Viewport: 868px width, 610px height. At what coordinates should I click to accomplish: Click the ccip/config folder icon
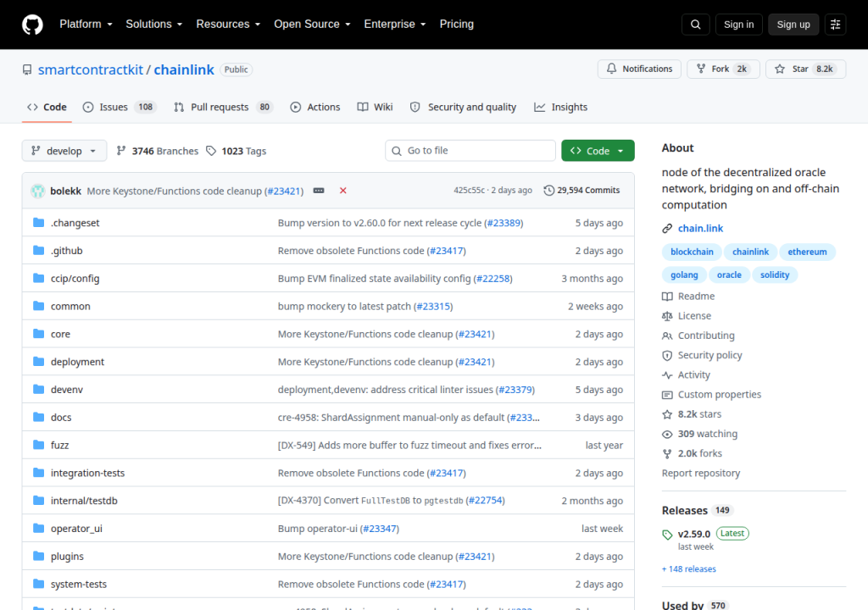(38, 278)
